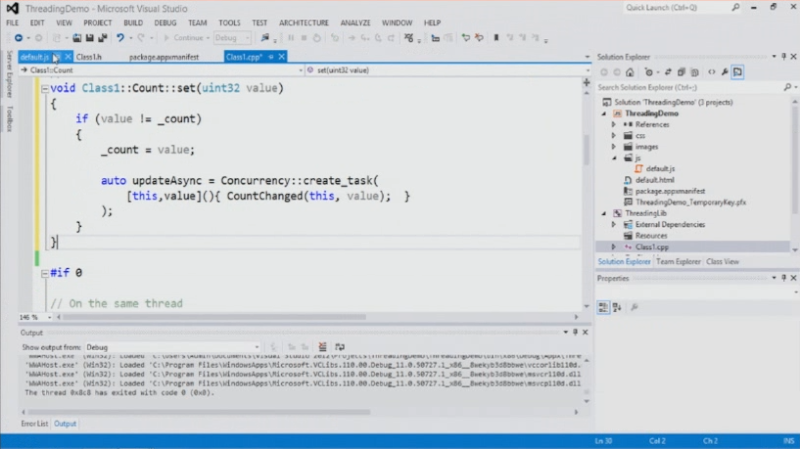The image size is (800, 449).
Task: Expand the References node
Action: pyautogui.click(x=614, y=124)
